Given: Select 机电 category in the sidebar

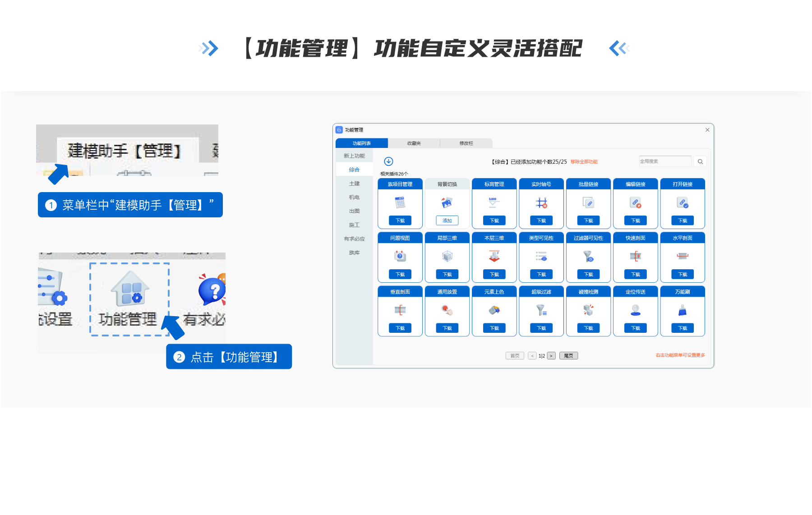Looking at the screenshot, I should point(354,198).
